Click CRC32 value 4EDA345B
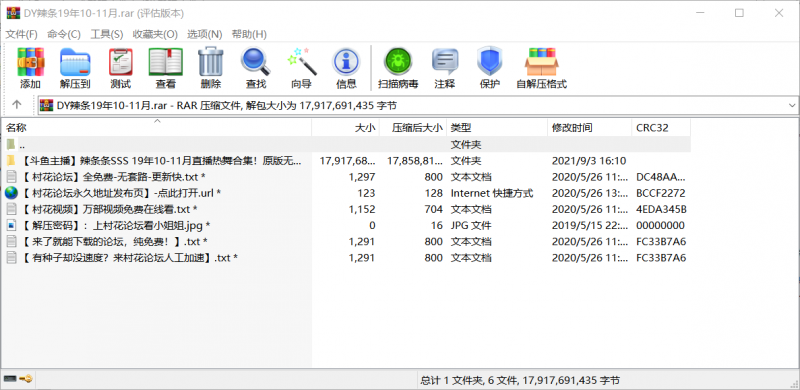The image size is (800, 390). coord(661,209)
